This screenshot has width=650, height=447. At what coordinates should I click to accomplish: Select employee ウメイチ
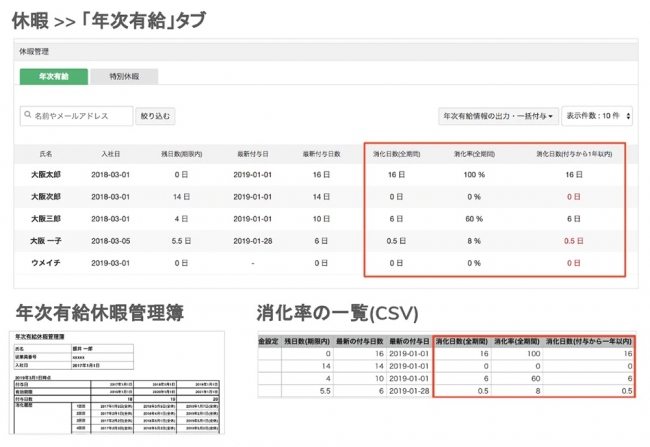click(x=46, y=262)
